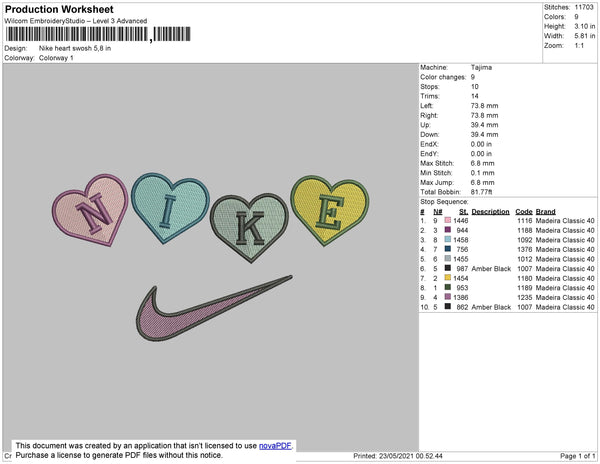The image size is (600, 464).
Task: Click the Description column header
Action: [491, 212]
